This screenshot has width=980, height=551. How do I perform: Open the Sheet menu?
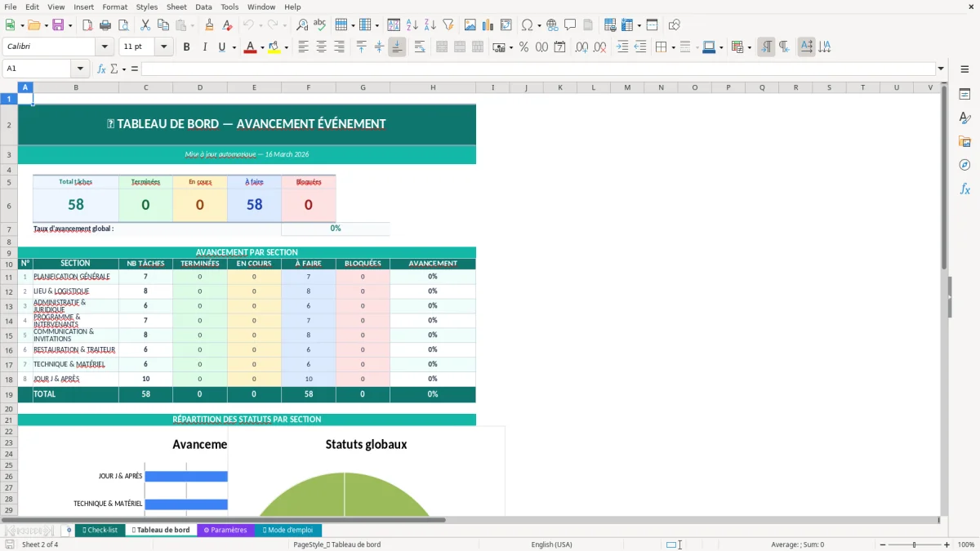[176, 7]
